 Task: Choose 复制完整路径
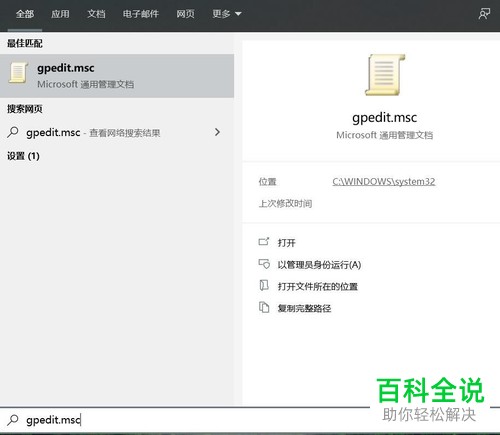[304, 308]
